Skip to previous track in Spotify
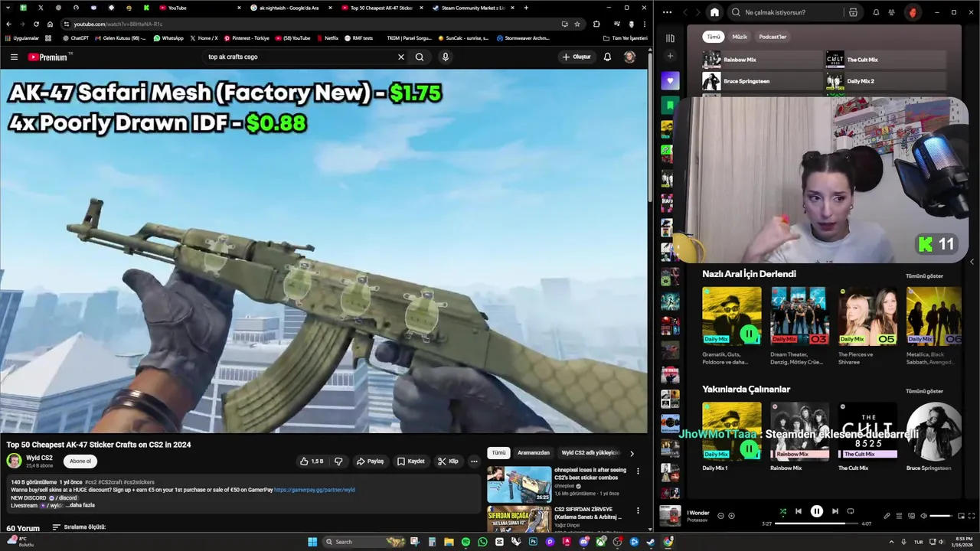Screen dimensions: 980x551 pos(798,511)
